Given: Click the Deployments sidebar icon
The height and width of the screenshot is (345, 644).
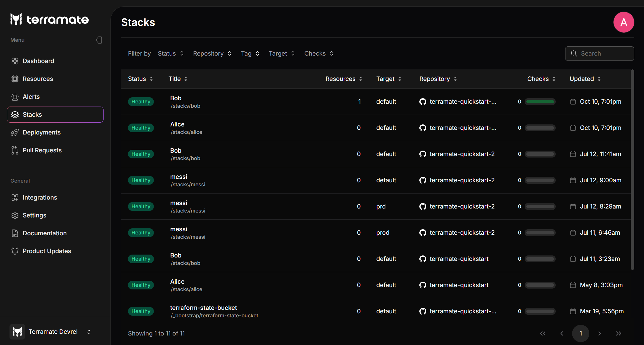Looking at the screenshot, I should 15,132.
